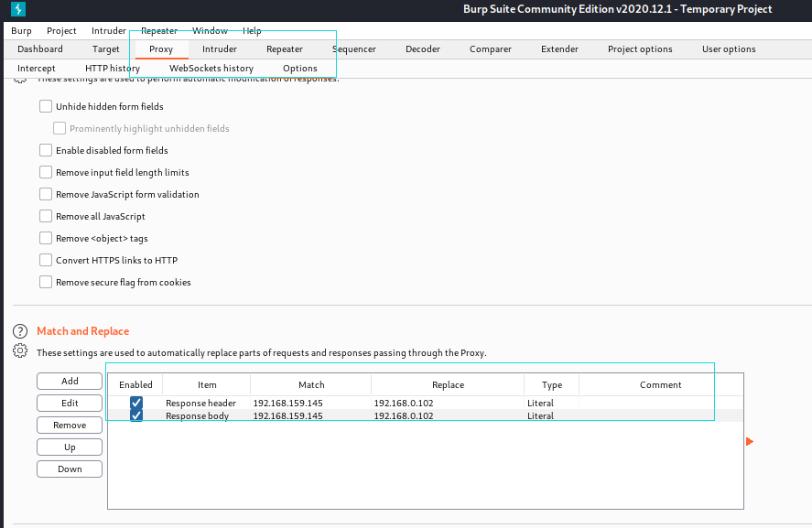Click the Edit rule button
The width and height of the screenshot is (812, 528).
[x=70, y=403]
